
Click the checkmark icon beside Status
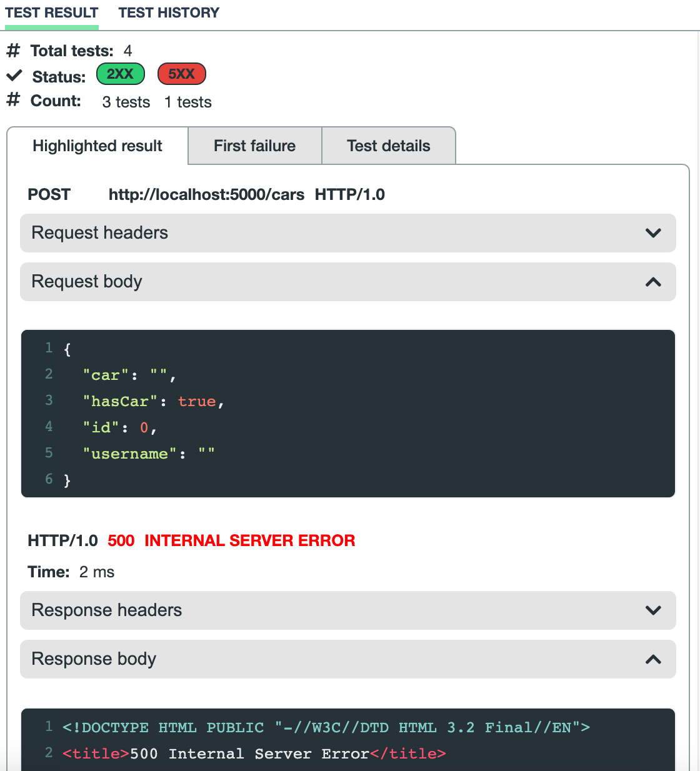pyautogui.click(x=14, y=76)
